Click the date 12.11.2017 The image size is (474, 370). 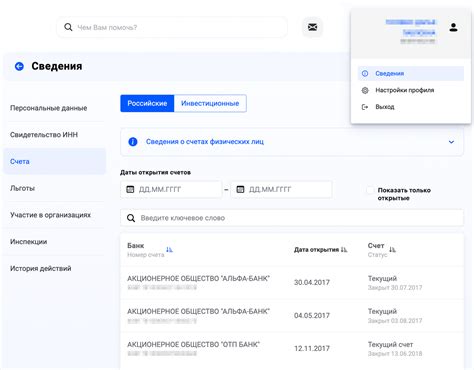tap(312, 348)
